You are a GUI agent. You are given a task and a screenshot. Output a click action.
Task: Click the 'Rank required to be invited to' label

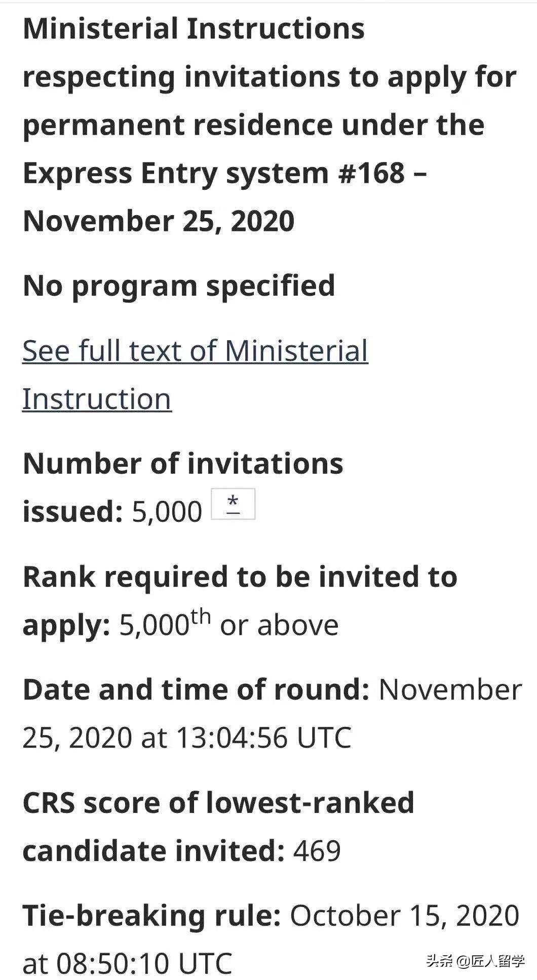[240, 577]
